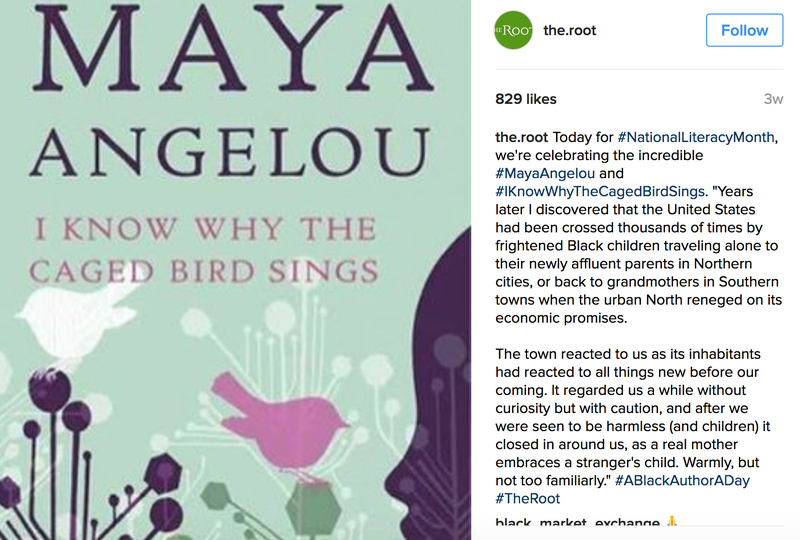Click the MAYA title text on cover
This screenshot has height=540, width=800.
pyautogui.click(x=233, y=48)
